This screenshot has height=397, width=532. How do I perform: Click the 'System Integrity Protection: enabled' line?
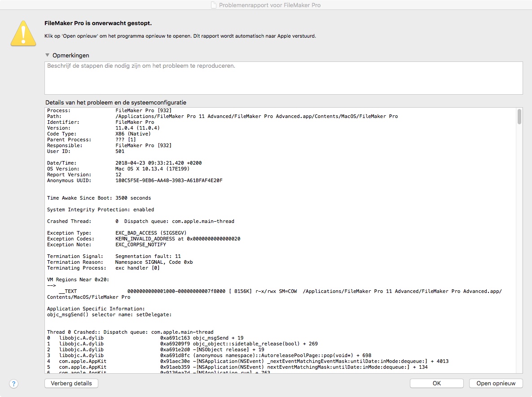pyautogui.click(x=101, y=209)
